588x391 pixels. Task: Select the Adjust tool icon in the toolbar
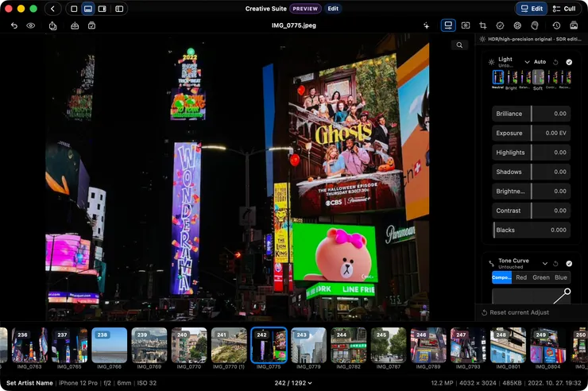448,25
